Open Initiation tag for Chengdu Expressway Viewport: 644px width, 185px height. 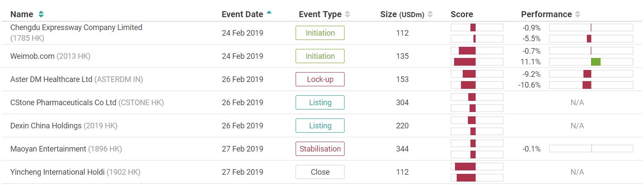tap(320, 33)
